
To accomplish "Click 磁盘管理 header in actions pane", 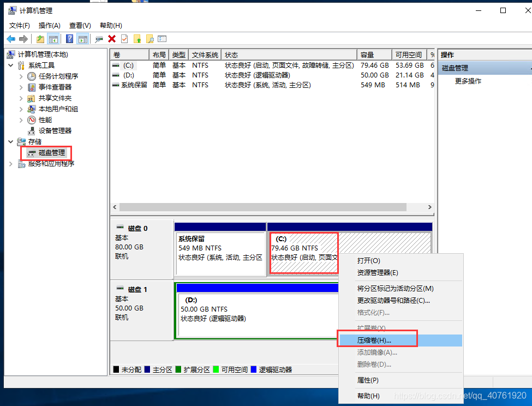I will tap(485, 68).
